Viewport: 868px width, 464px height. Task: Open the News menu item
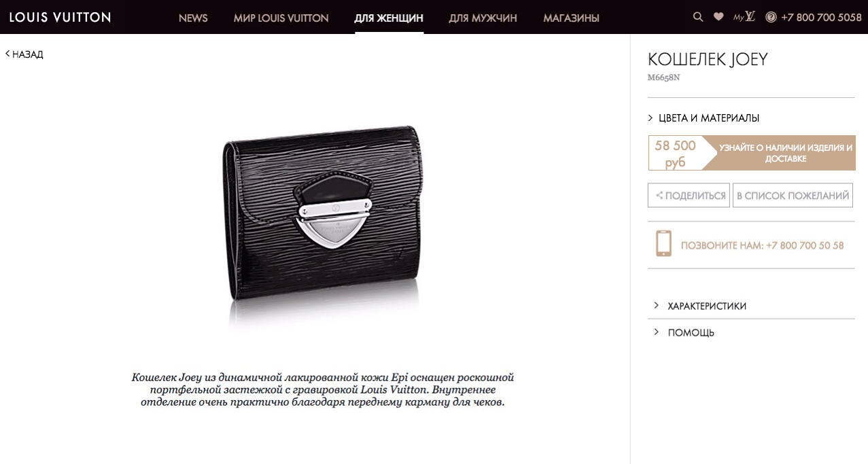(193, 18)
